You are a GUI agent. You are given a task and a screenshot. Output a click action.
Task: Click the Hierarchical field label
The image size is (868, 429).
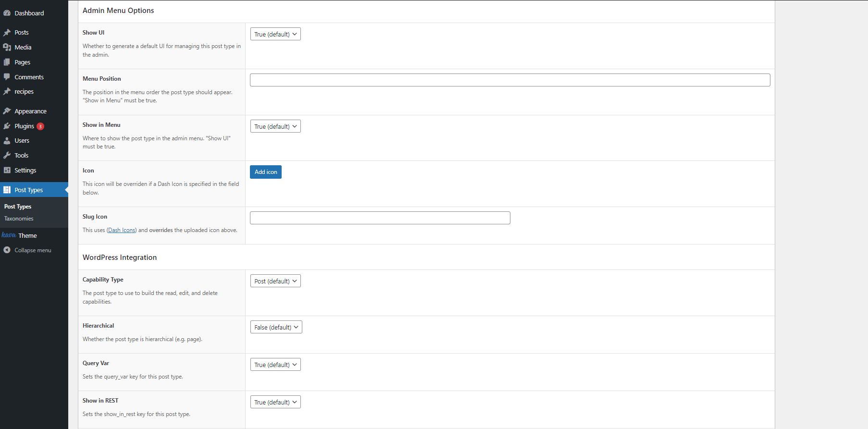point(99,326)
